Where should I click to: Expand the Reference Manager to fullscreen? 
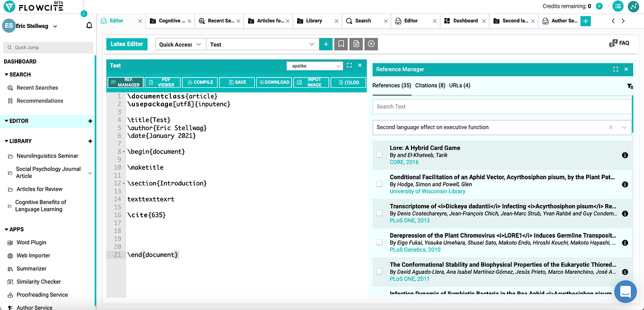pyautogui.click(x=616, y=69)
